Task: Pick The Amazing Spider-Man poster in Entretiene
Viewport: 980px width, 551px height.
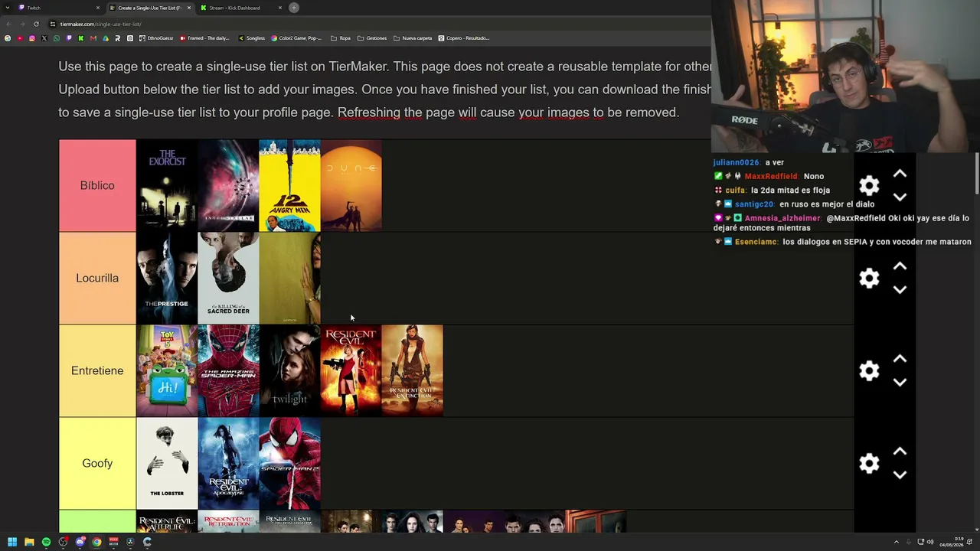Action: pyautogui.click(x=228, y=371)
